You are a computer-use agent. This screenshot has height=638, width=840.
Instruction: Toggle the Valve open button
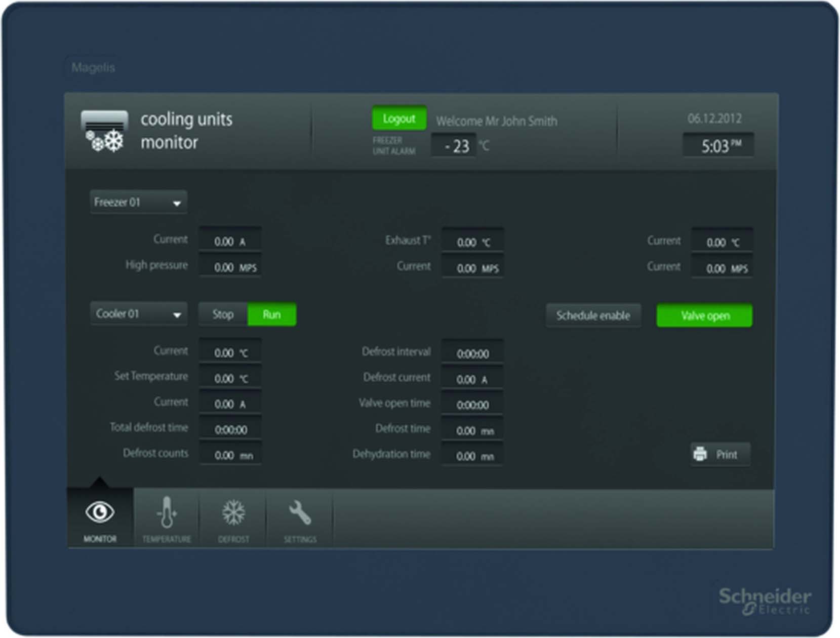pos(704,315)
